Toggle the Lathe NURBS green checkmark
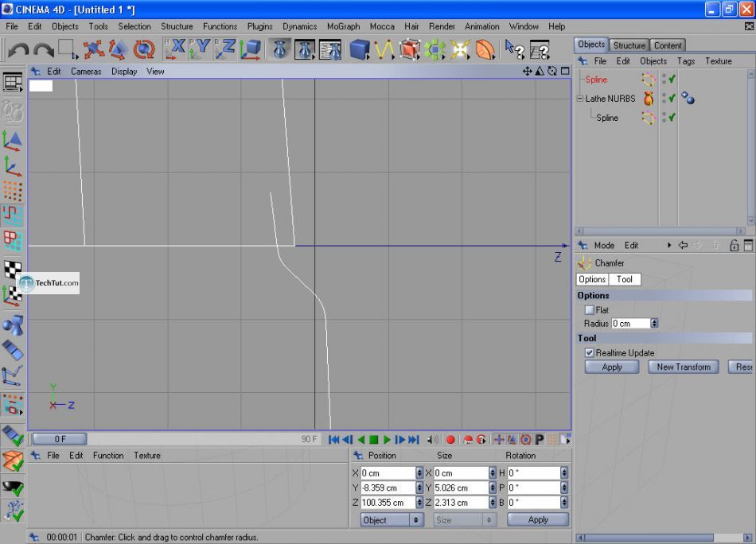 (672, 99)
